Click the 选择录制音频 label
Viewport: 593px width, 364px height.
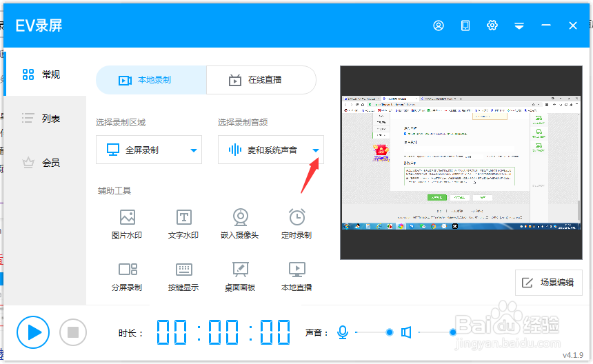coord(243,123)
